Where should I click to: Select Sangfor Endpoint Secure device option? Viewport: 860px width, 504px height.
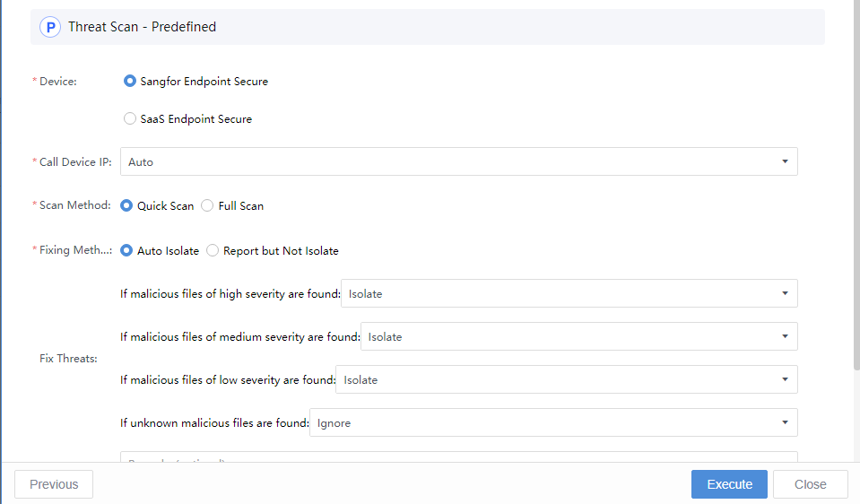click(x=130, y=81)
